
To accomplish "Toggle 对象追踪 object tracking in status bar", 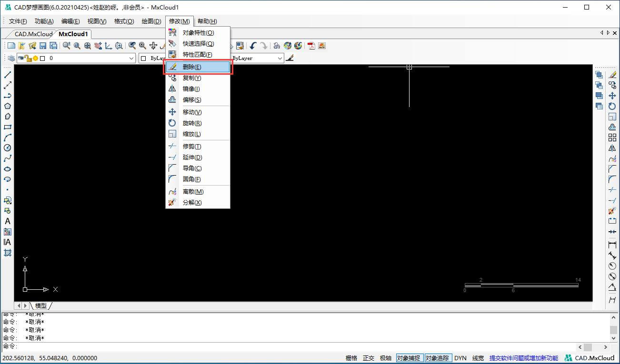I will pos(438,358).
